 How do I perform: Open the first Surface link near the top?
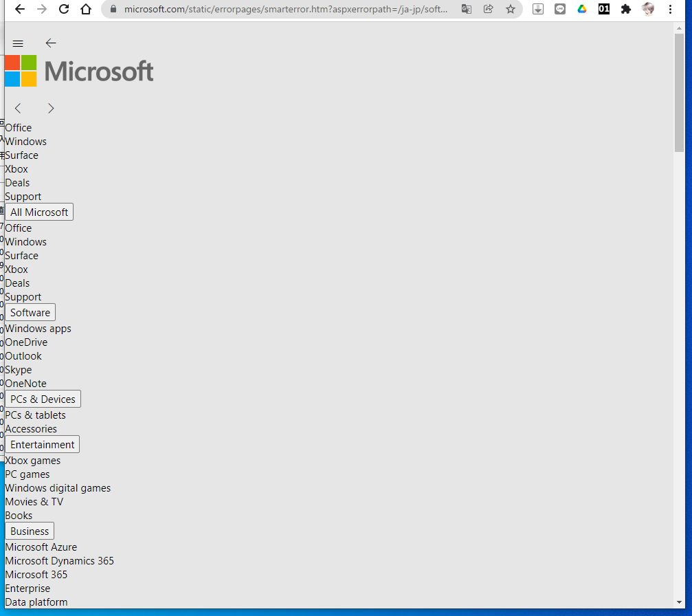tap(21, 155)
